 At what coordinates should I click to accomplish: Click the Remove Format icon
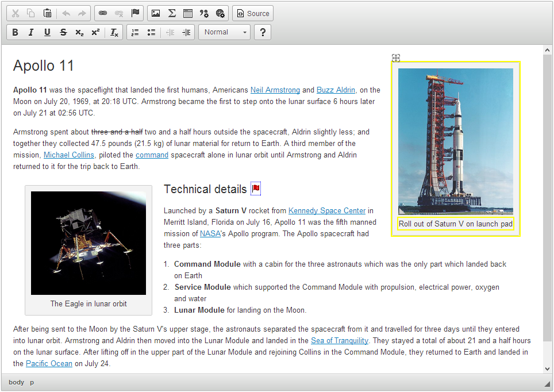114,32
